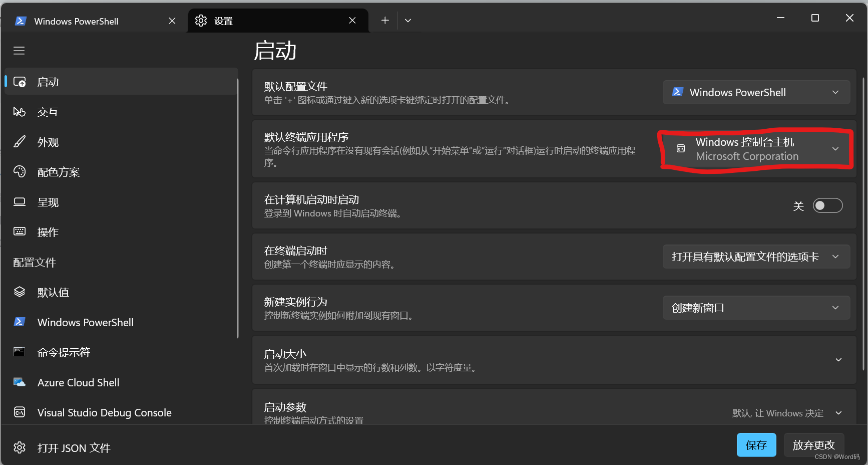Click the 外观 appearance brush icon
This screenshot has width=868, height=465.
20,142
